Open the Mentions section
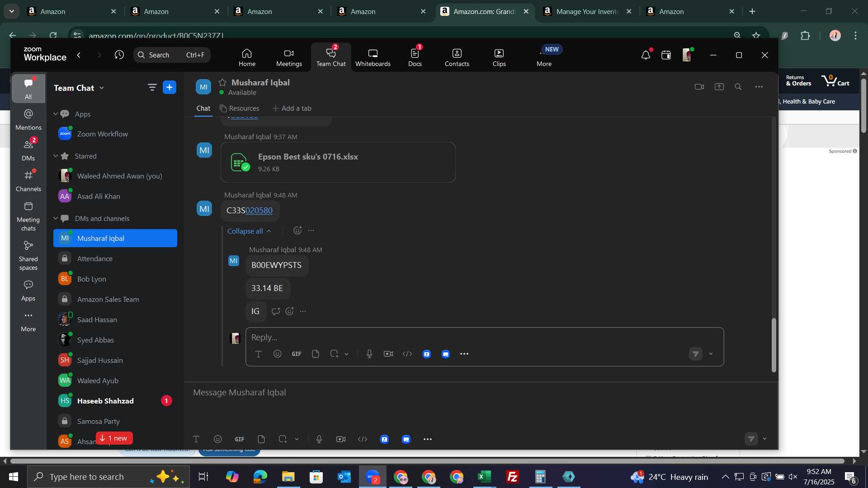 point(28,120)
